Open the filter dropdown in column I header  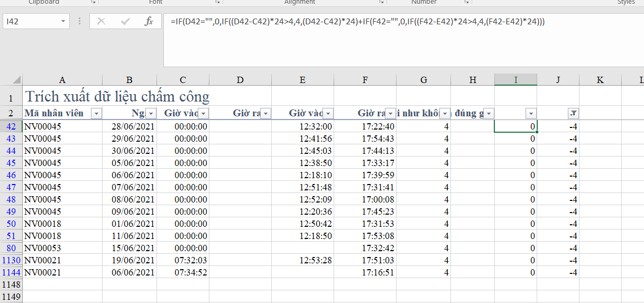(x=531, y=113)
